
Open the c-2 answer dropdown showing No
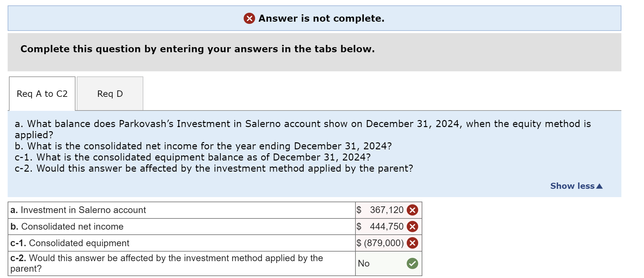[381, 263]
